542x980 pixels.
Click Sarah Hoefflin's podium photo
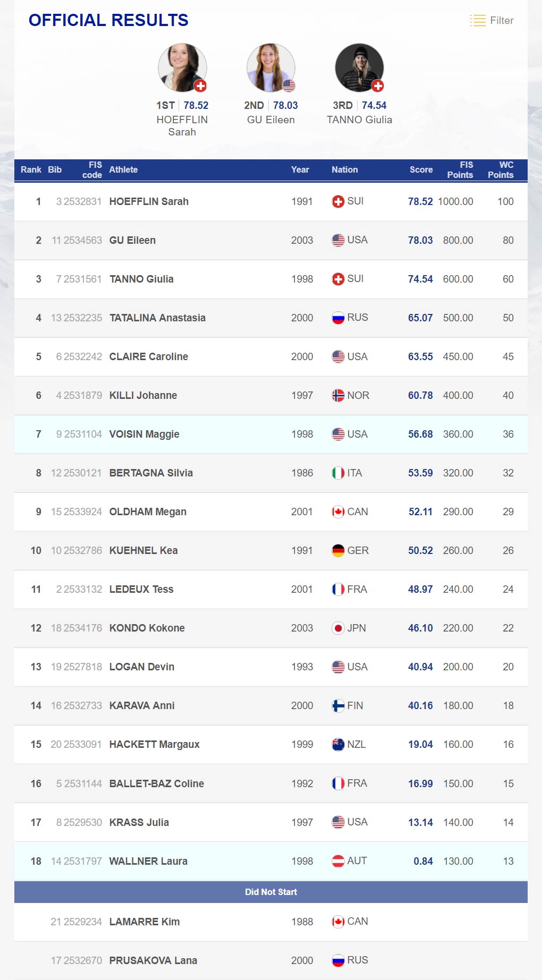tap(182, 67)
